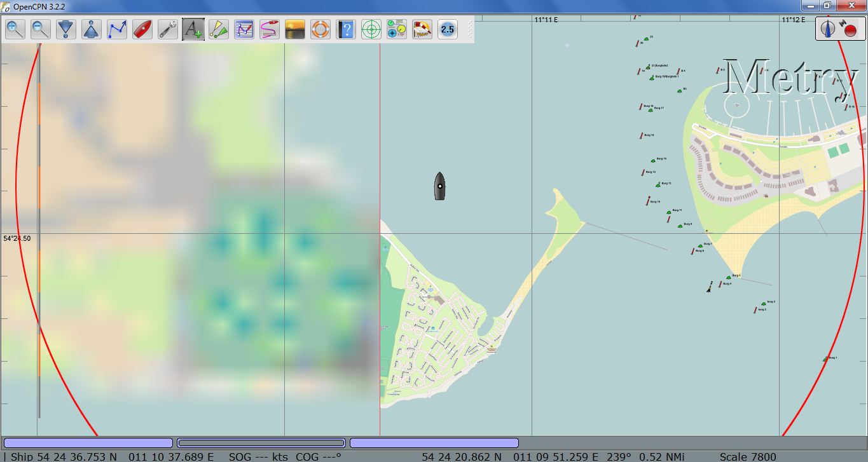Image resolution: width=868 pixels, height=462 pixels.
Task: Open Route Manager pink route icon
Action: [270, 29]
